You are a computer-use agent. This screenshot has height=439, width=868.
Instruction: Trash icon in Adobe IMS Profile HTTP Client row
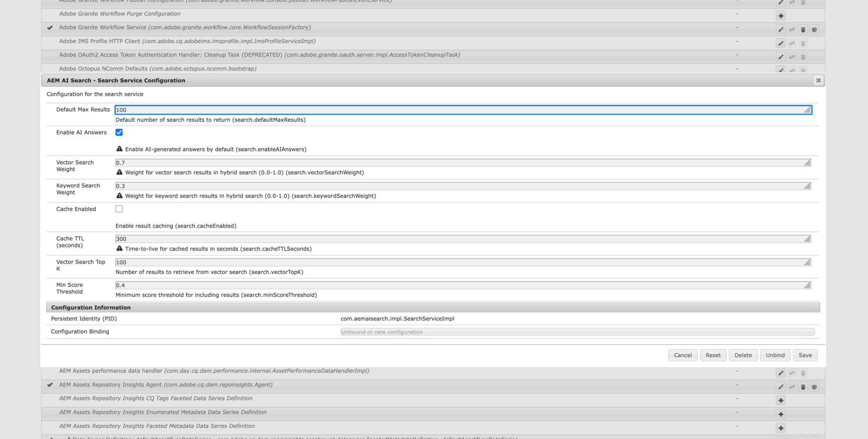coord(803,43)
